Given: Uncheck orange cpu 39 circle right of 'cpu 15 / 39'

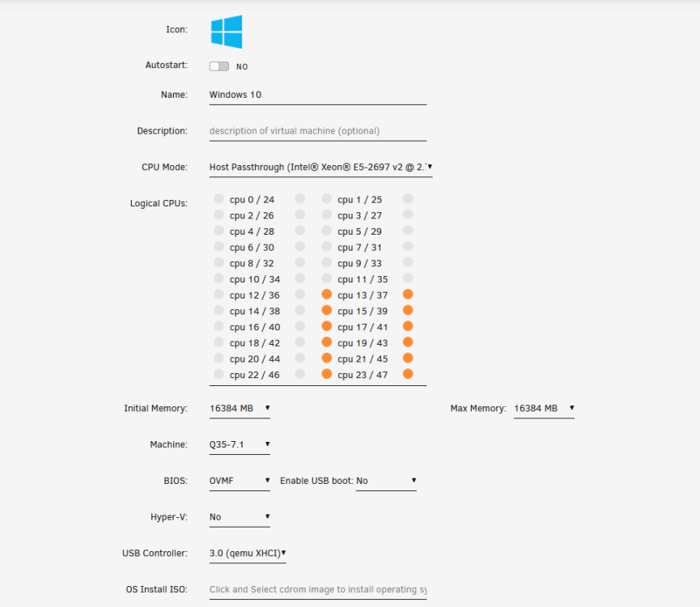Looking at the screenshot, I should point(408,310).
